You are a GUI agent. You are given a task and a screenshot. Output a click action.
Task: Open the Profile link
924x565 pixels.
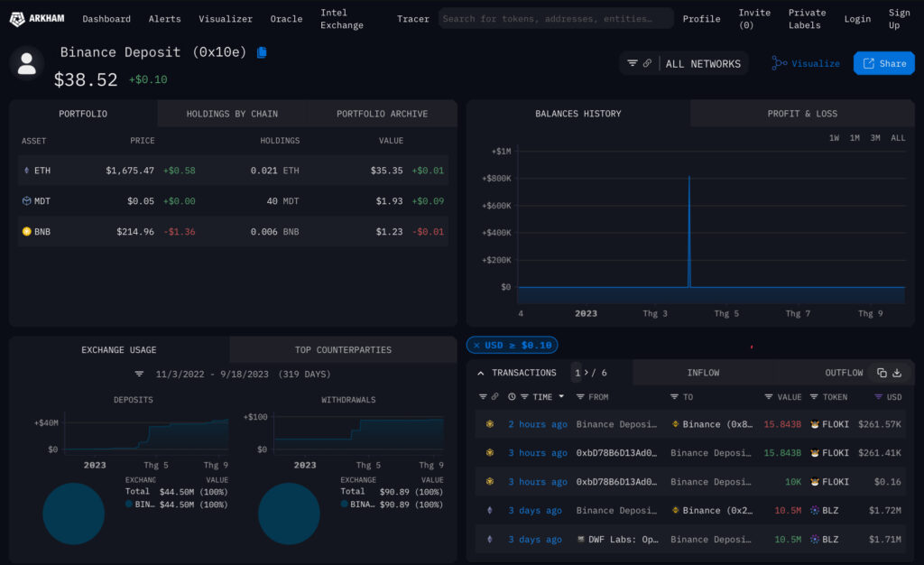pyautogui.click(x=701, y=19)
